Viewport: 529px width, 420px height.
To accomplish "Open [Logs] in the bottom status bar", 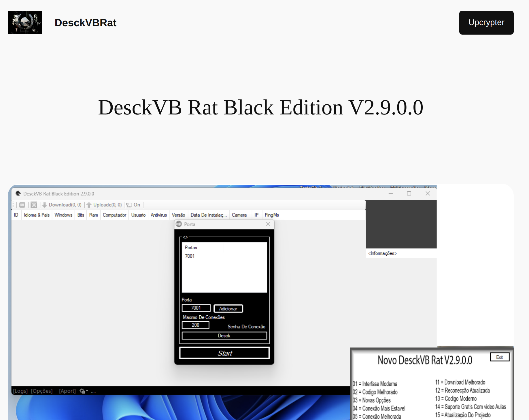I will [x=20, y=391].
